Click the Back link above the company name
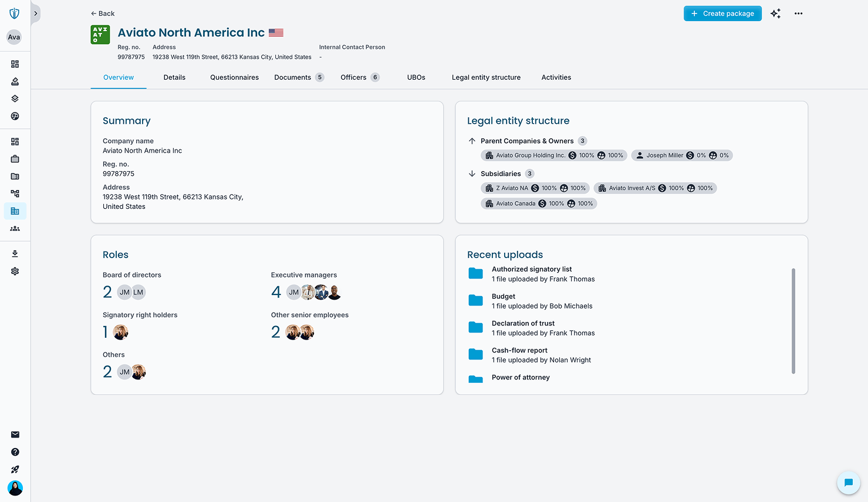Viewport: 868px width, 502px height. point(103,13)
